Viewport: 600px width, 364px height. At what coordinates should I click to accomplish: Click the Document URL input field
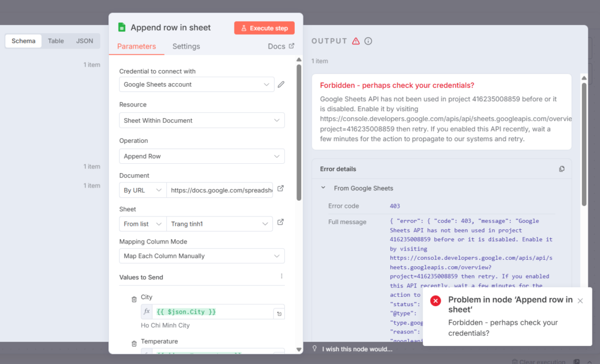coord(220,190)
